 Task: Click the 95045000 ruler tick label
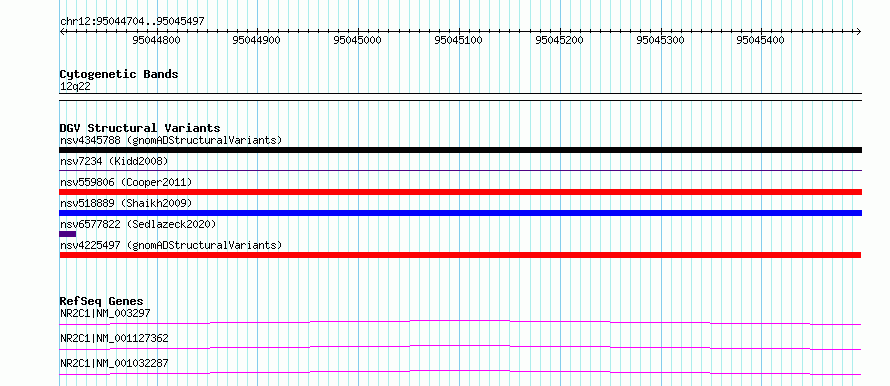click(358, 40)
